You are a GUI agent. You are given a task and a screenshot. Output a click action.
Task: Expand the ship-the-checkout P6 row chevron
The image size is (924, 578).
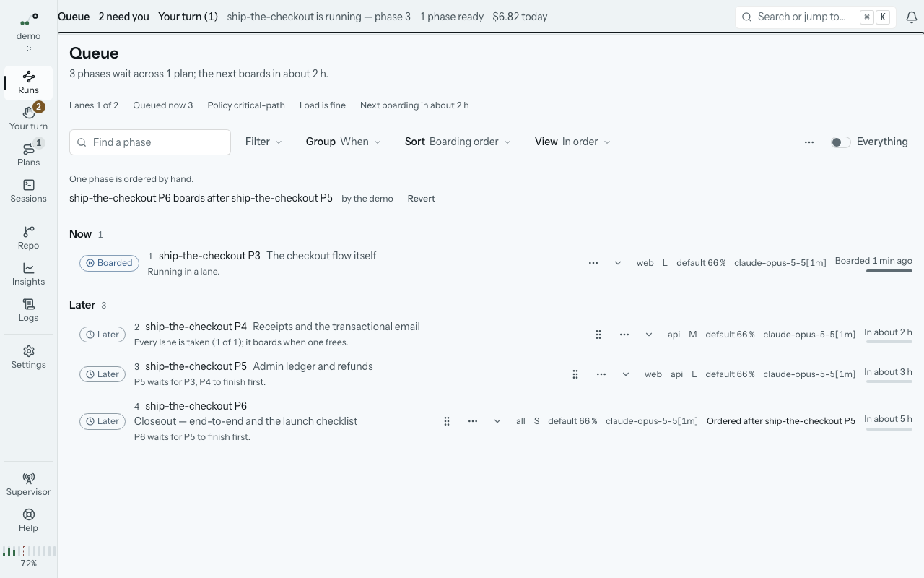497,421
